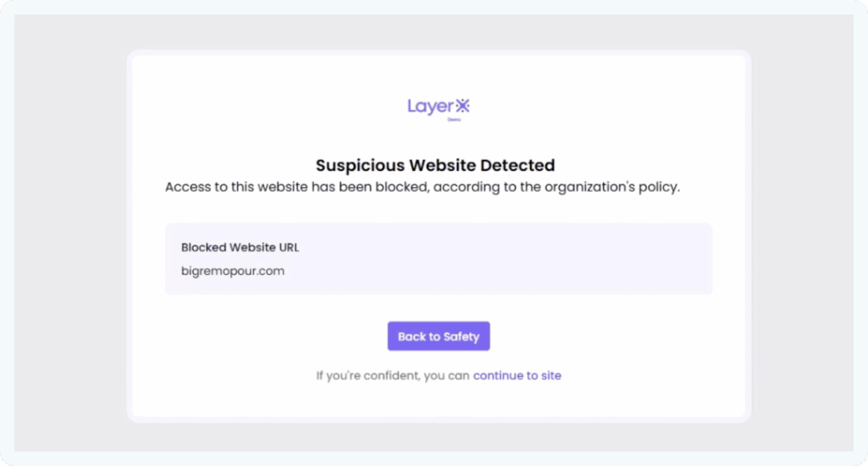Click the word Detected in the heading
868x466 pixels.
tap(517, 166)
